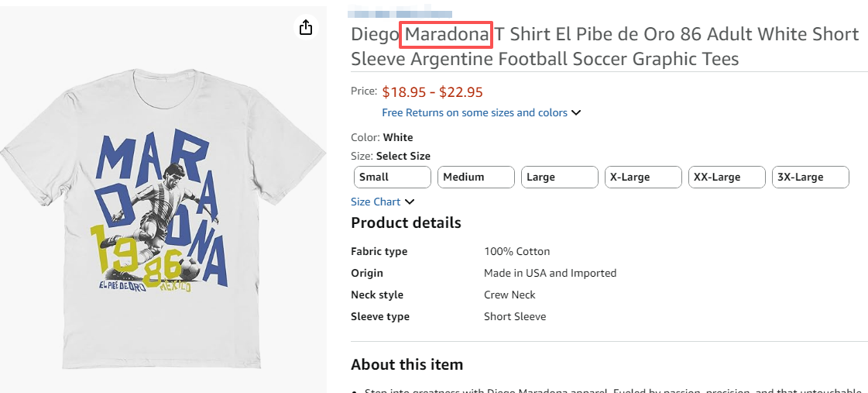The height and width of the screenshot is (393, 868).
Task: Expand the Free Returns dropdown arrow
Action: 576,113
